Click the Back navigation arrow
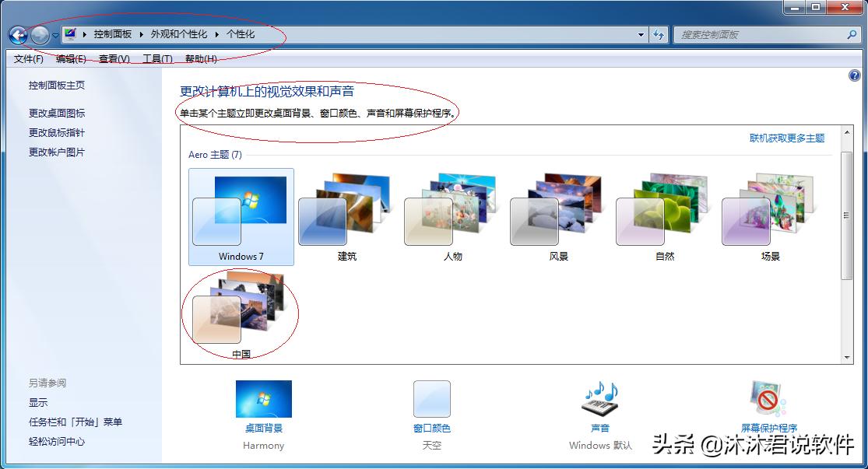Image resolution: width=868 pixels, height=469 pixels. tap(17, 34)
